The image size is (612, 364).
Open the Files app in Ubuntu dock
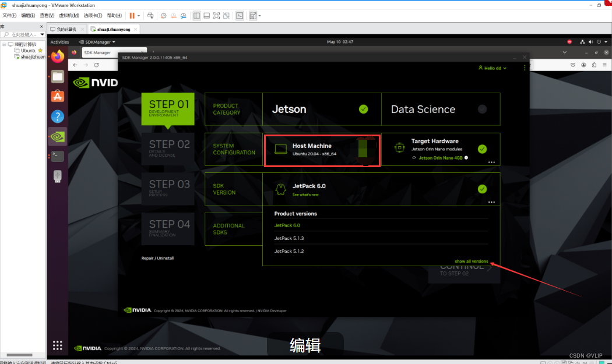click(57, 76)
